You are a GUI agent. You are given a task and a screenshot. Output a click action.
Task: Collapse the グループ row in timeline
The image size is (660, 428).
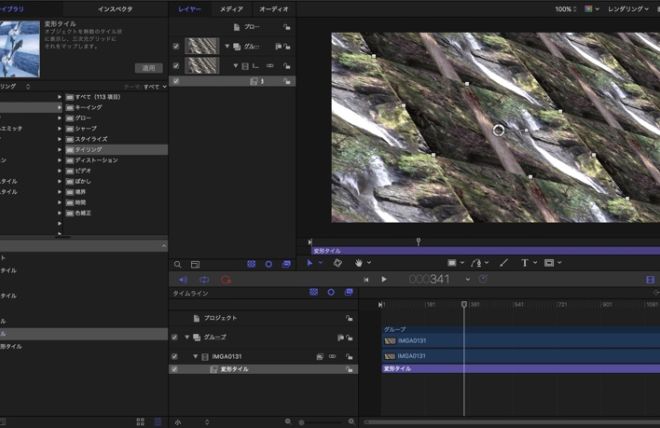(x=187, y=338)
